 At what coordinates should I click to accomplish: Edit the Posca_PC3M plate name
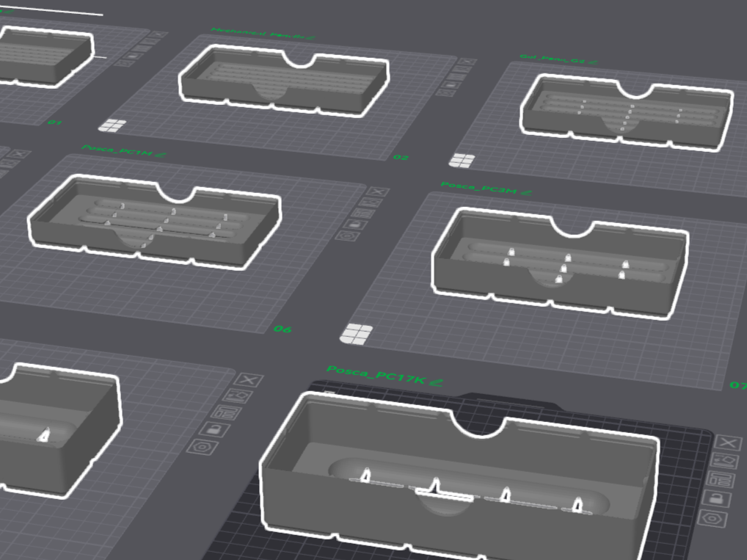(526, 192)
